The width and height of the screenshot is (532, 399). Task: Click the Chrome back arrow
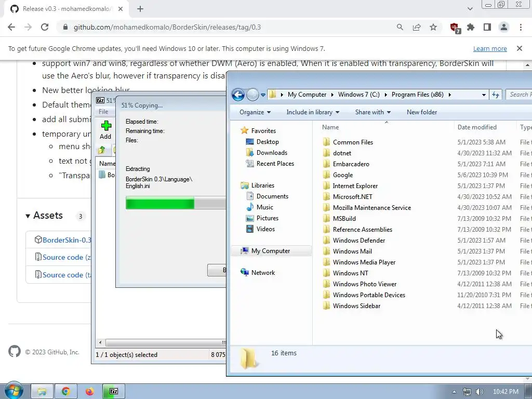[x=11, y=27]
